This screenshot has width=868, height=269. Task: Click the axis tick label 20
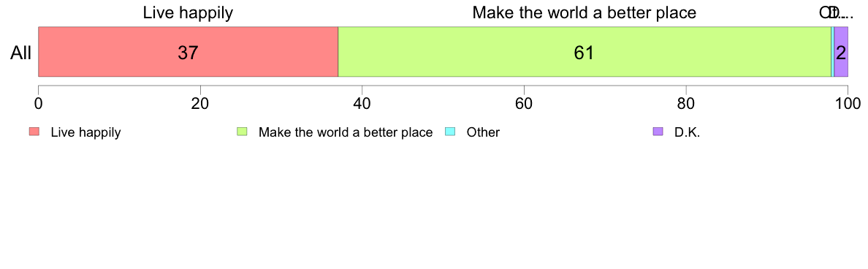(x=200, y=103)
